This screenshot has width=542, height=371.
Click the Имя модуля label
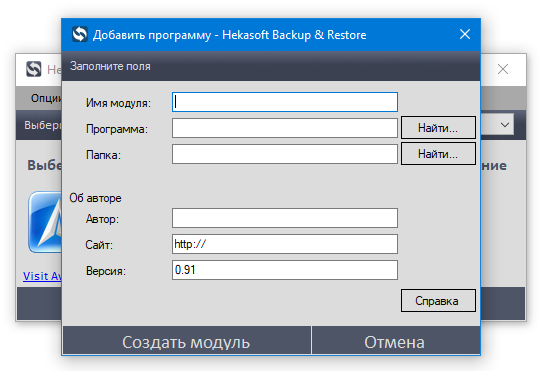pos(119,103)
